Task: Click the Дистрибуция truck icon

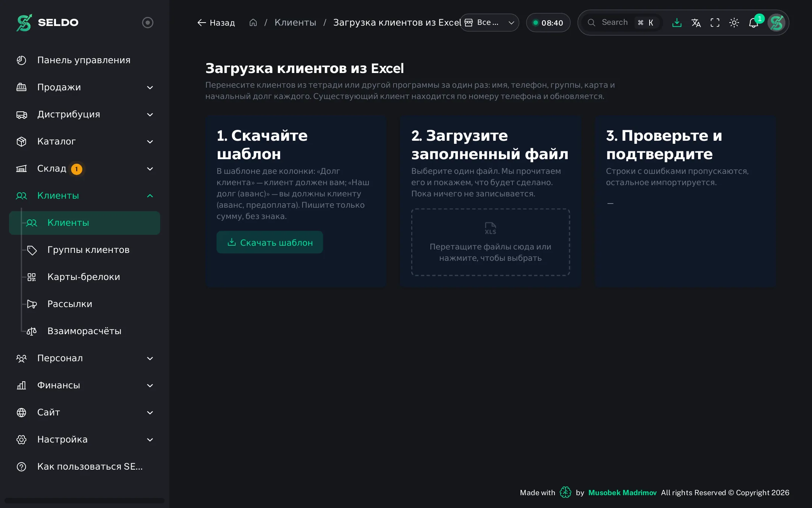Action: point(21,114)
